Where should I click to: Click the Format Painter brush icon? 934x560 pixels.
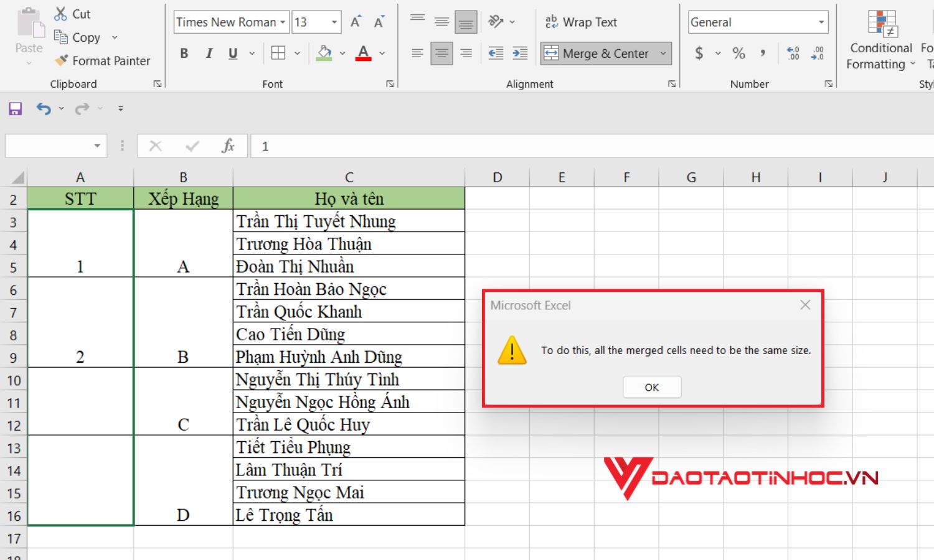click(x=61, y=60)
